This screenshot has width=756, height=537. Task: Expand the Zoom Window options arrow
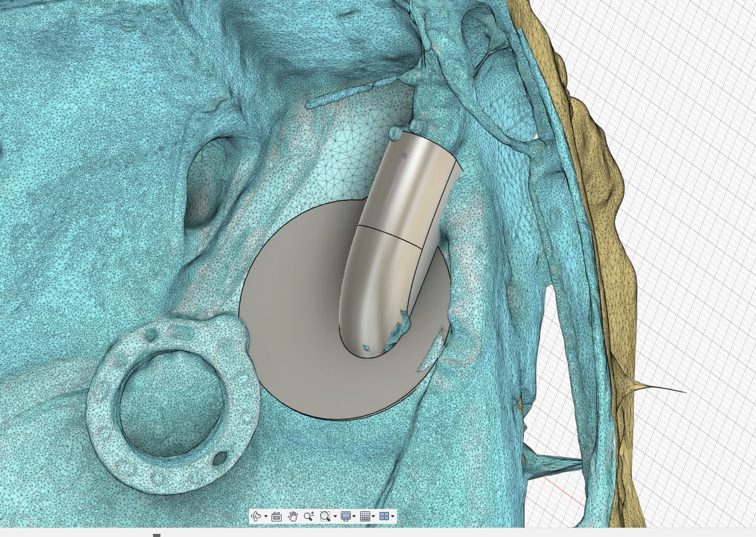335,516
